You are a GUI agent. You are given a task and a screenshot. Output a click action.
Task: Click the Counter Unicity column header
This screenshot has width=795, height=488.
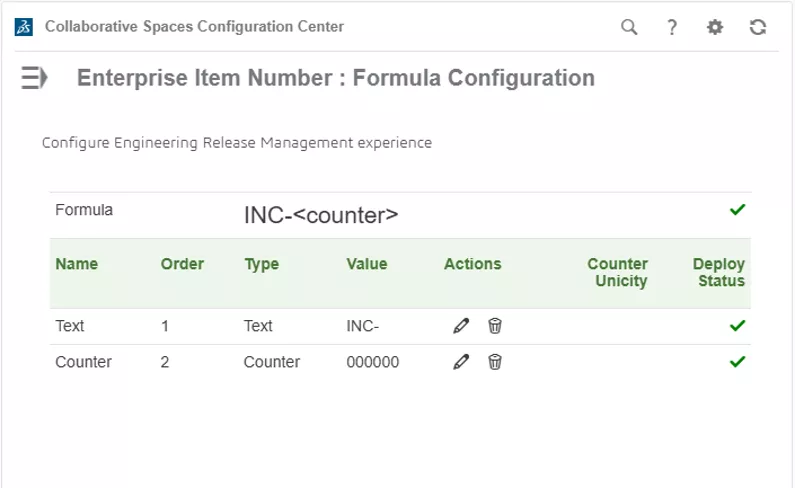[x=618, y=272]
